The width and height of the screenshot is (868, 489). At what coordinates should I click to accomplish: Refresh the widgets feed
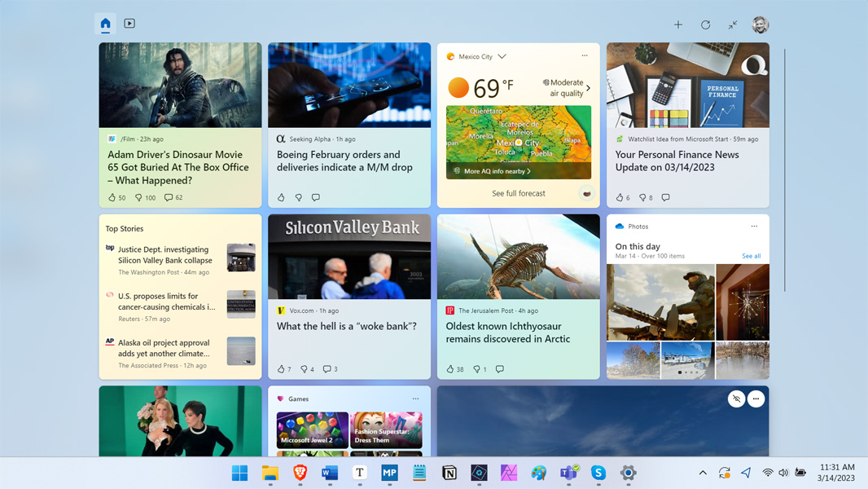click(x=706, y=24)
